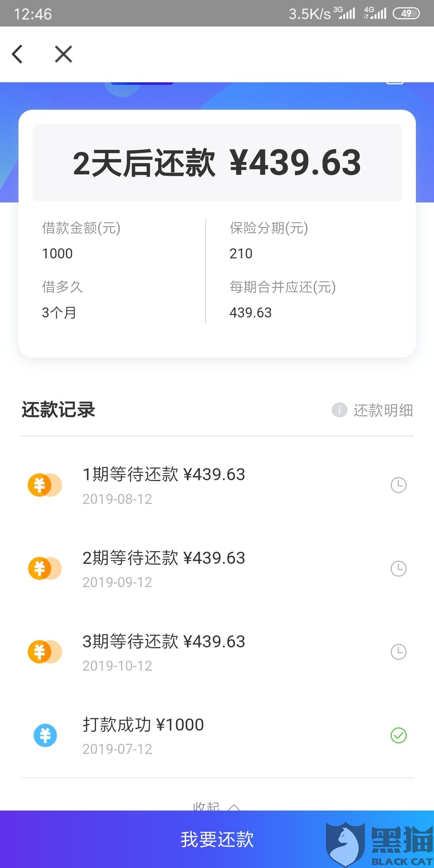Select the 1期等待还款 ¥439.63 record
This screenshot has height=868, width=434.
[217, 485]
